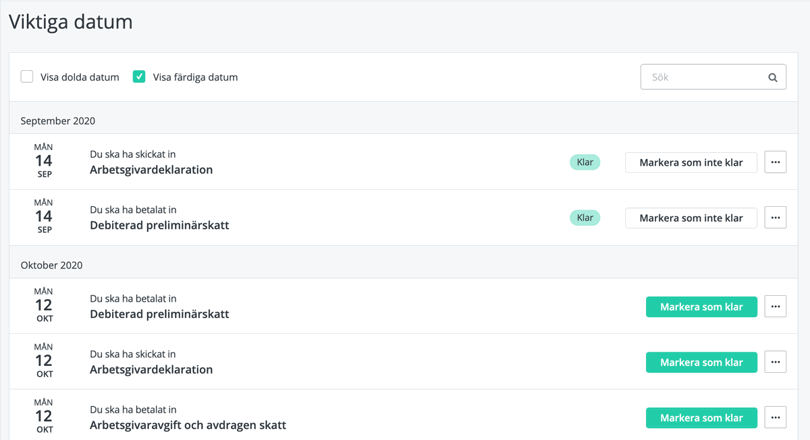
Task: Open the October Debiterad preliminärskatt entry title
Action: [x=159, y=314]
